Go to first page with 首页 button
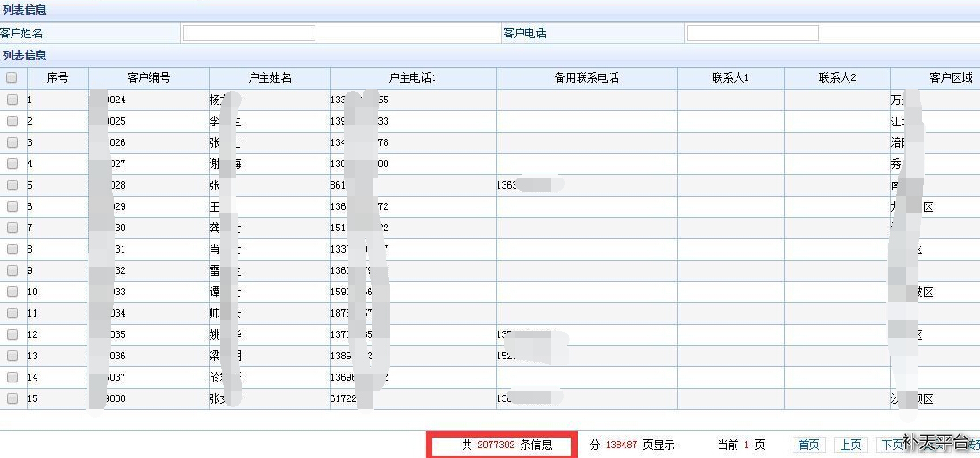This screenshot has width=980, height=458. click(809, 445)
